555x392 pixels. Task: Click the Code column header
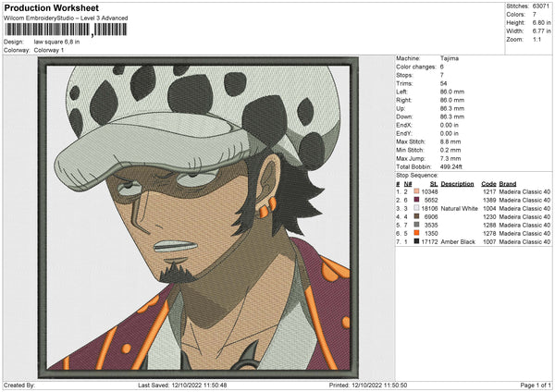point(488,184)
